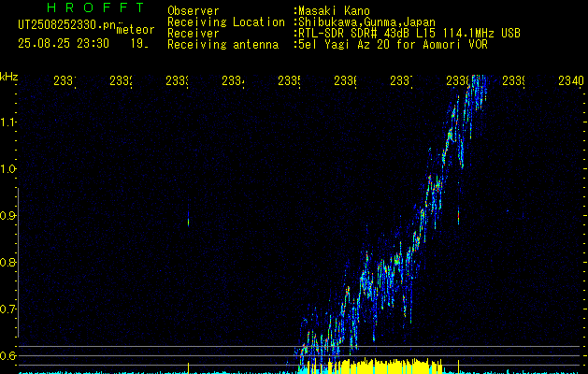Select the observer name Masaki Kano
588x374 pixels.
tap(334, 11)
